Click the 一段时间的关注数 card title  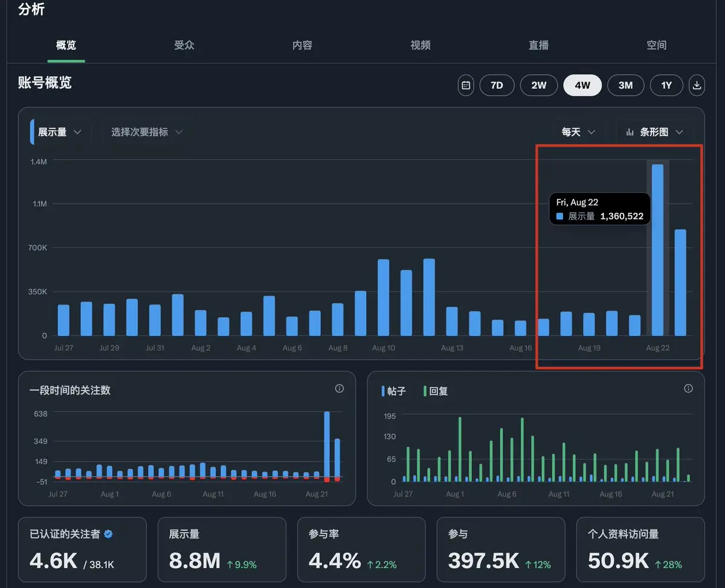[70, 390]
